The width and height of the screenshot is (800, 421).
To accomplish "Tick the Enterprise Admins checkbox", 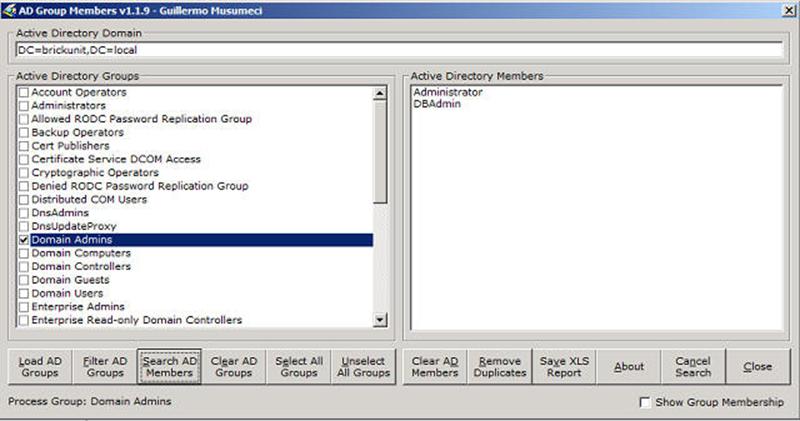I will (x=23, y=307).
